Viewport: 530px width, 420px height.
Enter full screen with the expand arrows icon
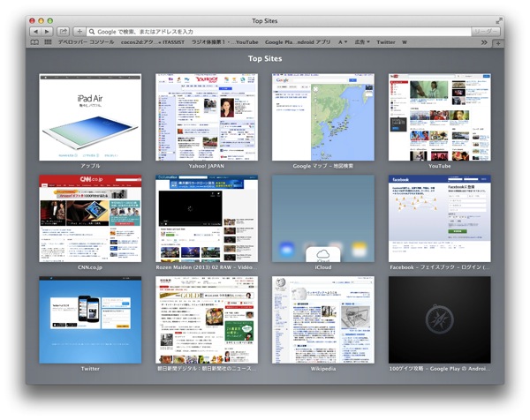[498, 21]
